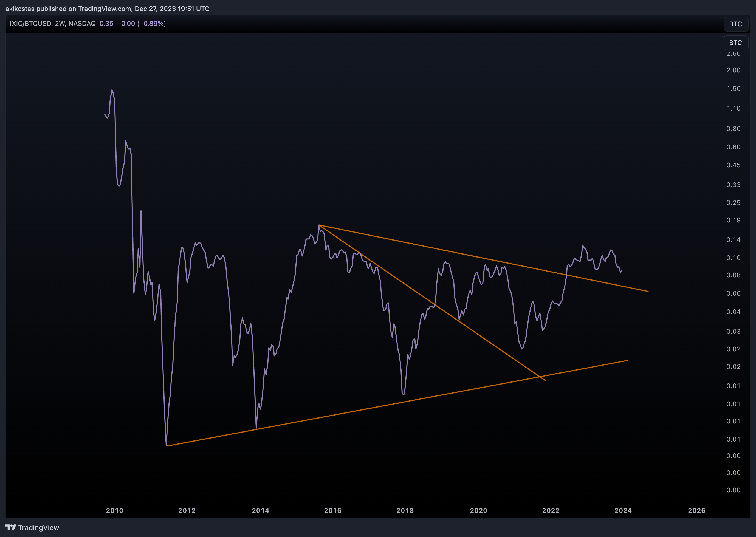Click the 0.14 price axis label
756x537 pixels.
(734, 240)
